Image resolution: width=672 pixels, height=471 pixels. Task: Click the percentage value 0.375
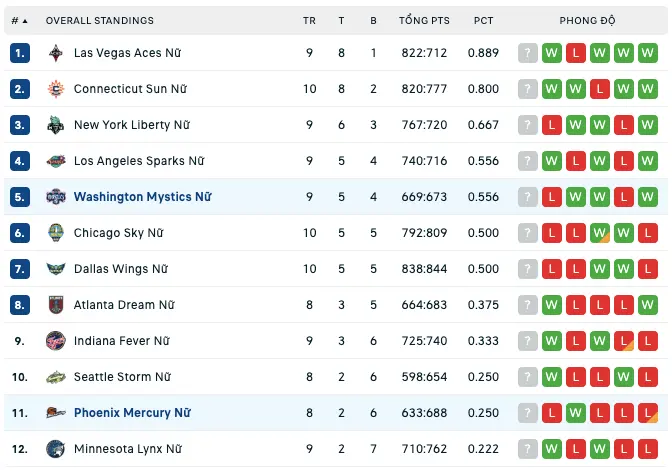(483, 305)
